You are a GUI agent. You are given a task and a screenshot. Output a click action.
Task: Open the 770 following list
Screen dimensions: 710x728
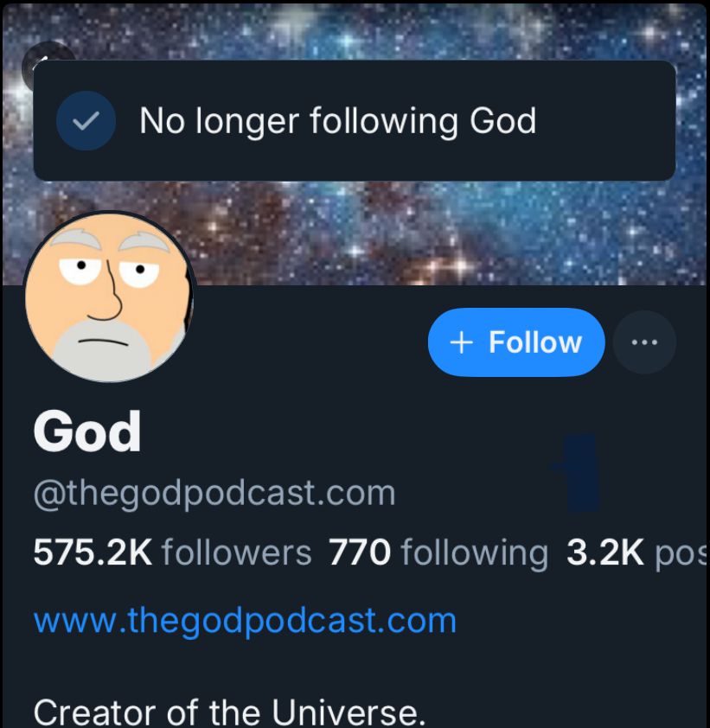pos(438,552)
